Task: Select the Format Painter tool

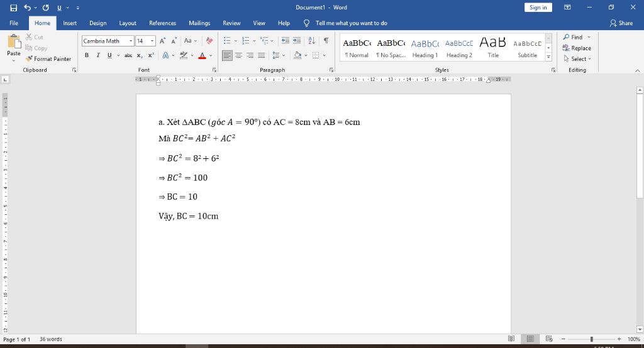Action: click(48, 58)
